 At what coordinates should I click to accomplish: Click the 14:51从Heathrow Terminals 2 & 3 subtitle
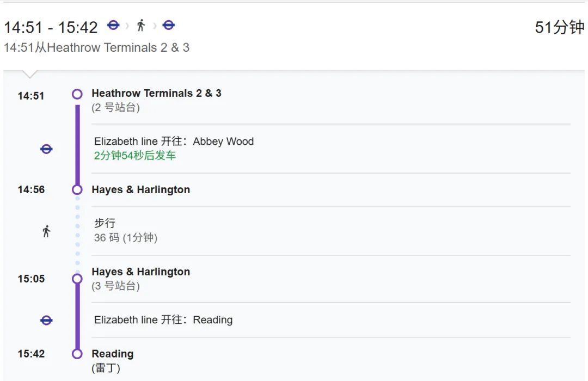[96, 48]
